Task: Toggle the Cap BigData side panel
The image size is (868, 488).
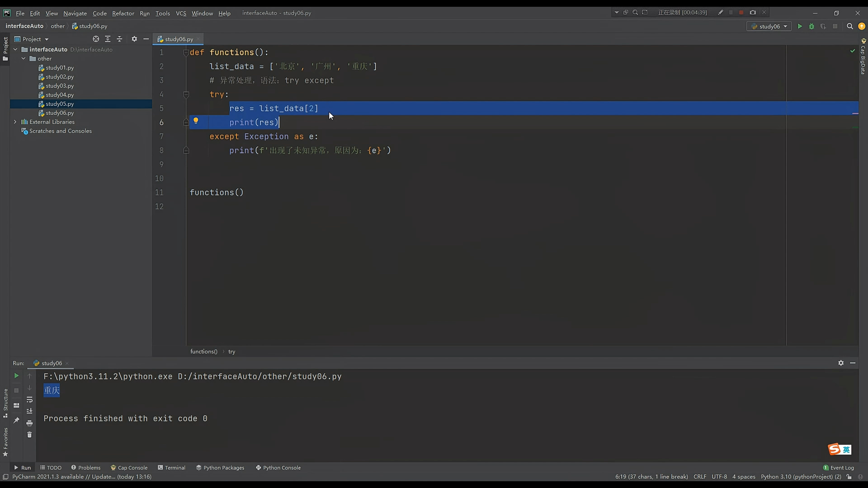Action: click(x=863, y=56)
